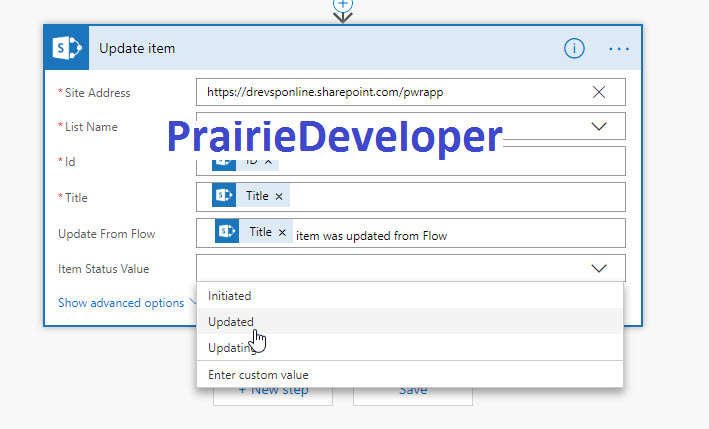Click the Item Status Value label
The image size is (709, 429).
[x=104, y=269]
